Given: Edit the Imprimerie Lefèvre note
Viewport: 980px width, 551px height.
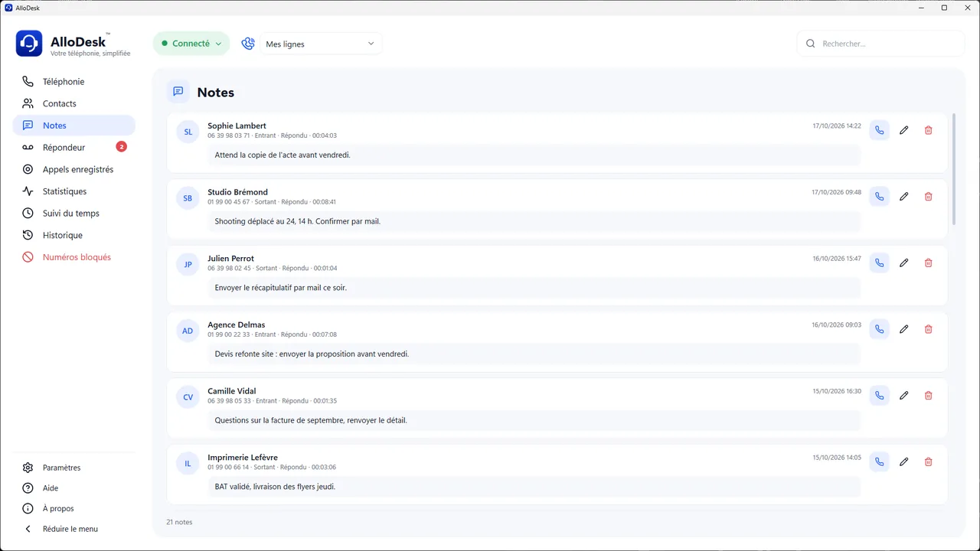Looking at the screenshot, I should (x=904, y=461).
